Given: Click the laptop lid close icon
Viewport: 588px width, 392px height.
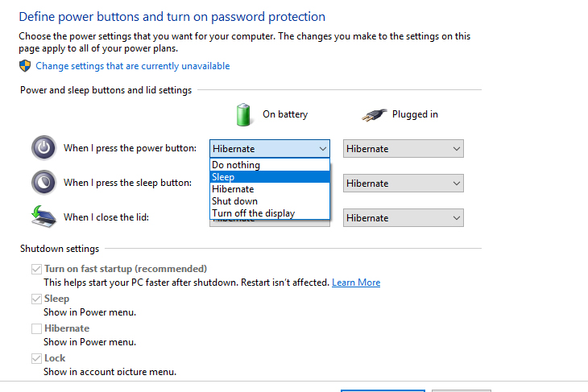Looking at the screenshot, I should [x=43, y=217].
